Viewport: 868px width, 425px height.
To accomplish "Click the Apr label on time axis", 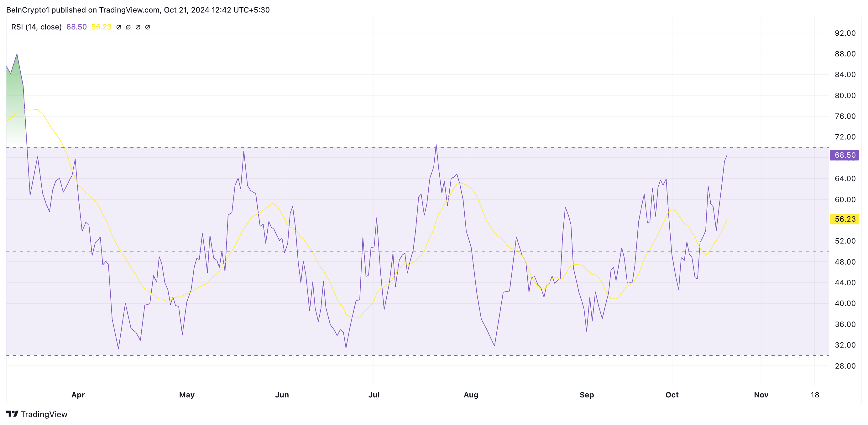I will click(x=78, y=395).
